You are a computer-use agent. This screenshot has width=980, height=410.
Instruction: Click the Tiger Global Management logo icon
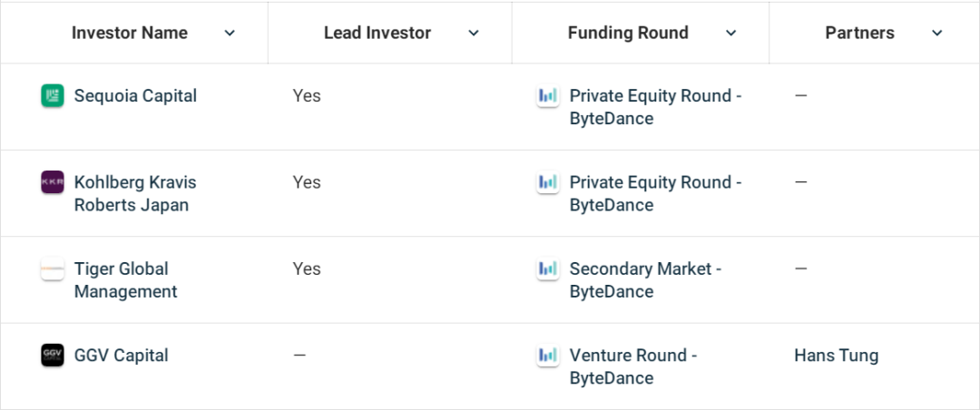[53, 269]
